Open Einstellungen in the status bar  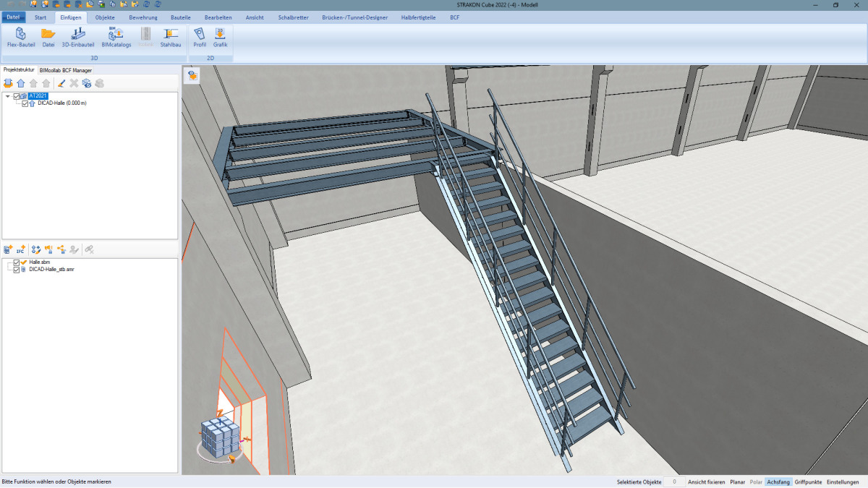click(843, 481)
